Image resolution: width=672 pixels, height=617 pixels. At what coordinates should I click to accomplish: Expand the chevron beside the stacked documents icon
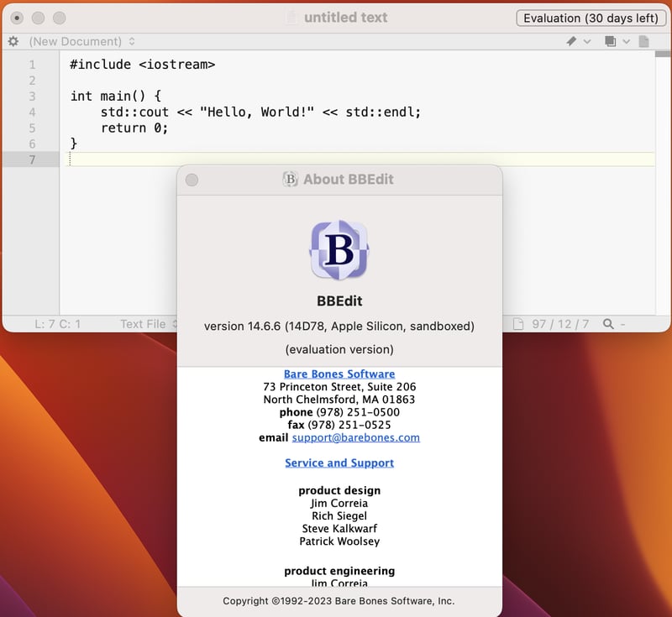626,41
